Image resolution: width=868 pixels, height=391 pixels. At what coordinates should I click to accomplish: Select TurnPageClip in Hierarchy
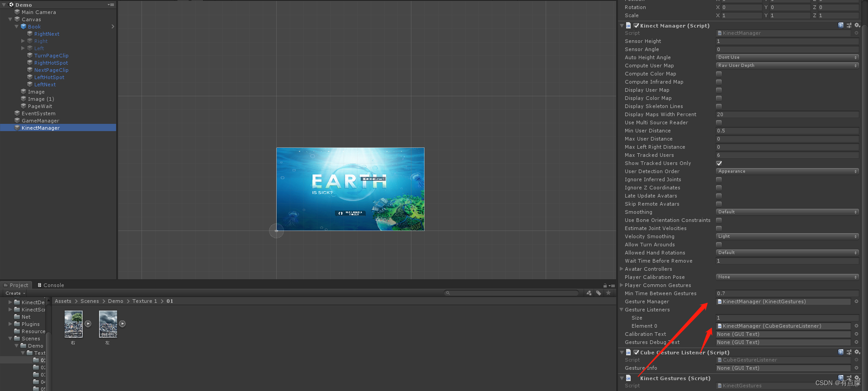point(51,56)
